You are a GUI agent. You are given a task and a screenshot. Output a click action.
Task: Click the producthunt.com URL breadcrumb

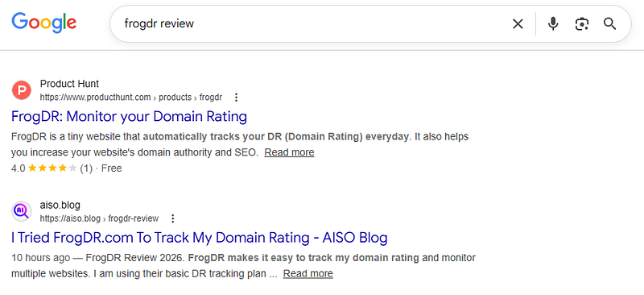pyautogui.click(x=131, y=98)
